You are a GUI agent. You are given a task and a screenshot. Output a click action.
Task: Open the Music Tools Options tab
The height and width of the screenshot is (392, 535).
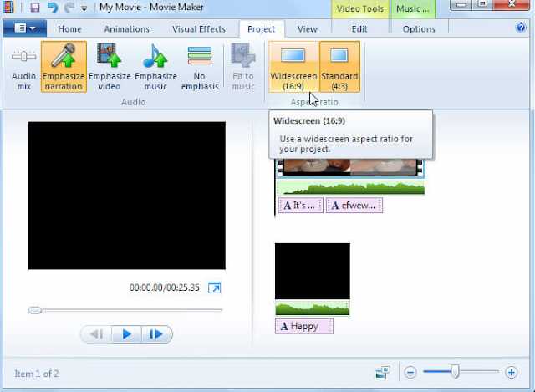click(419, 29)
